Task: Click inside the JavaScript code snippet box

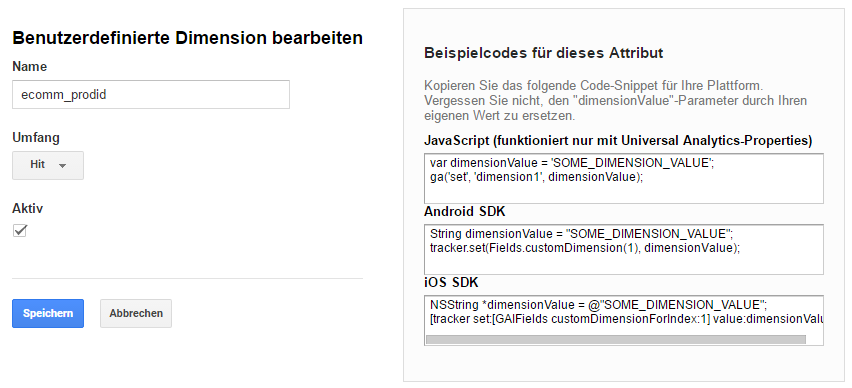Action: (623, 178)
